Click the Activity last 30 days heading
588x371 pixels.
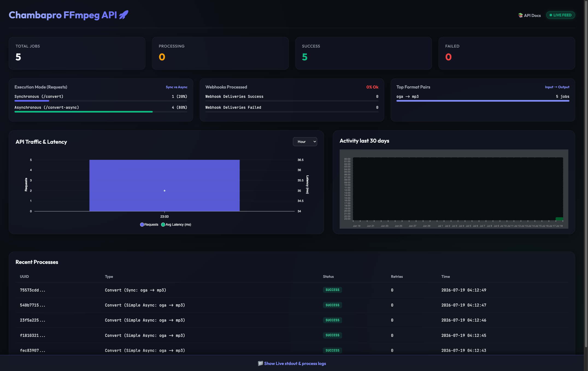pyautogui.click(x=364, y=141)
